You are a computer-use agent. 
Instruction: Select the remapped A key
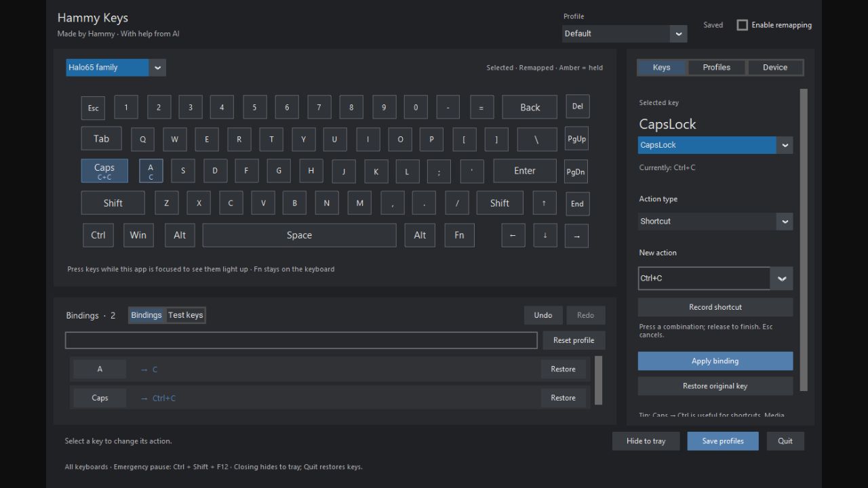tap(151, 171)
